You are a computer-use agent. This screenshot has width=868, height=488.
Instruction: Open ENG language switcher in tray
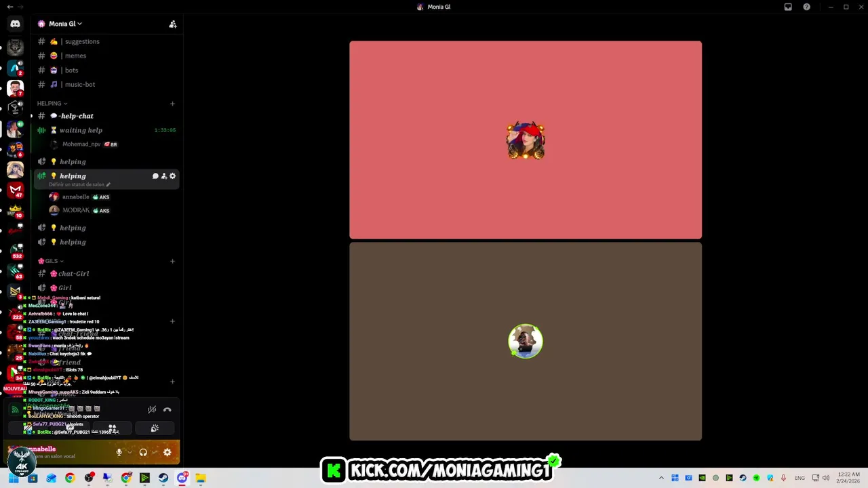[x=800, y=478]
